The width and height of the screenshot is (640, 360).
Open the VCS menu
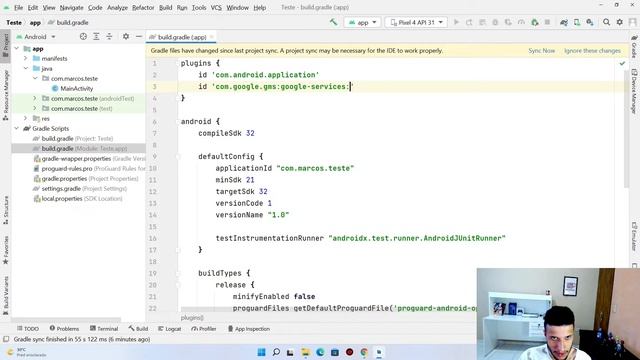[x=216, y=7]
